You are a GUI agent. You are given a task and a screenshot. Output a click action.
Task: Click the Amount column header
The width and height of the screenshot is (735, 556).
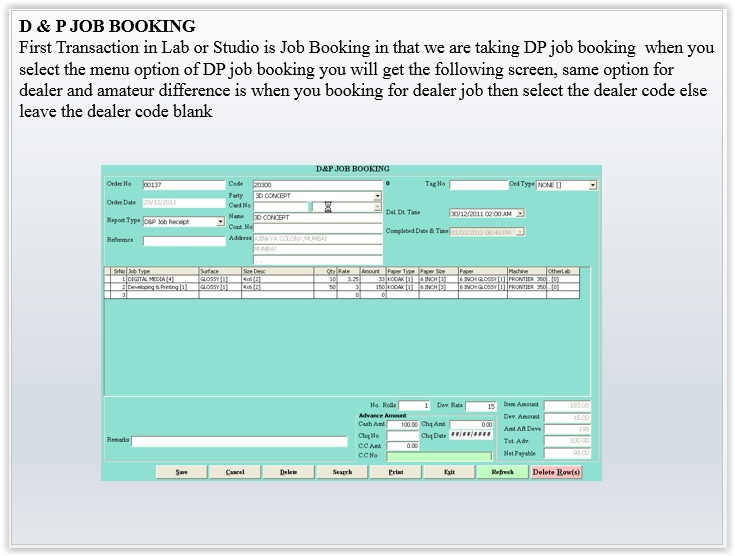pyautogui.click(x=373, y=271)
